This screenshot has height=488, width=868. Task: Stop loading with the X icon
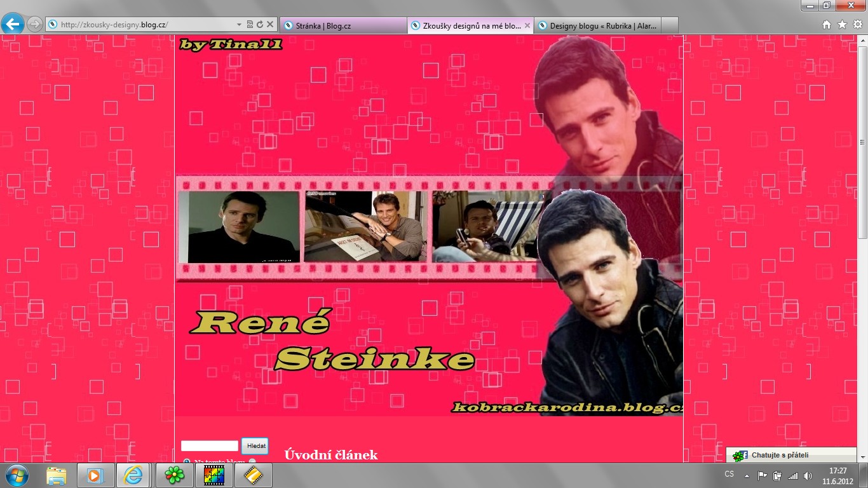tap(270, 25)
